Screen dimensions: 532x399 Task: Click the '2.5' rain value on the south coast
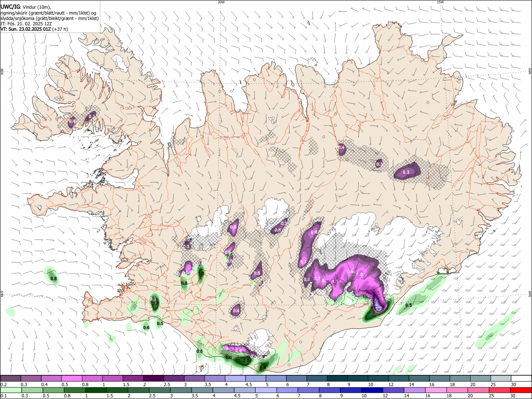tap(246, 361)
